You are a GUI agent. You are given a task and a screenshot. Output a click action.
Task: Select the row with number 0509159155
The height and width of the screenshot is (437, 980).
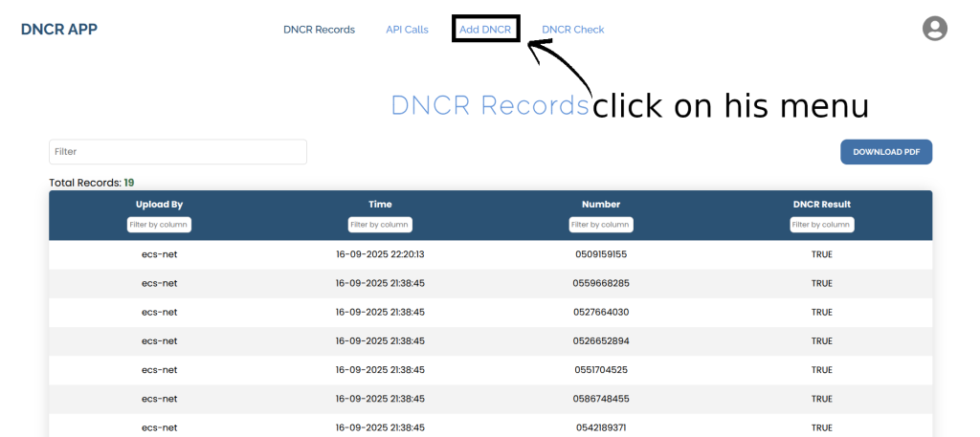pyautogui.click(x=601, y=254)
